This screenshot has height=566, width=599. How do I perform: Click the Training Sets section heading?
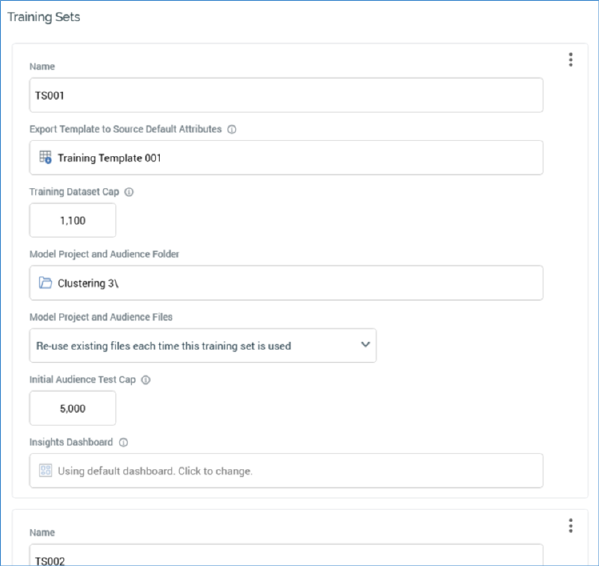(44, 17)
